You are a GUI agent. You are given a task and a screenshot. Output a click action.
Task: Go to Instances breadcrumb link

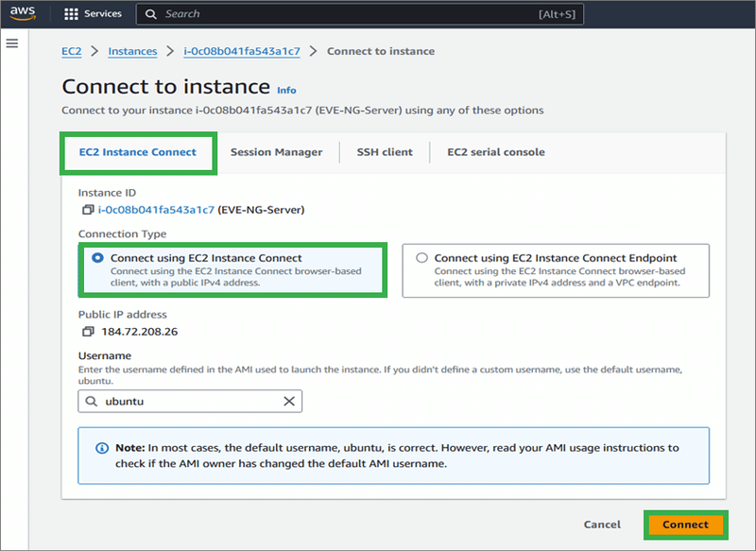(x=132, y=51)
